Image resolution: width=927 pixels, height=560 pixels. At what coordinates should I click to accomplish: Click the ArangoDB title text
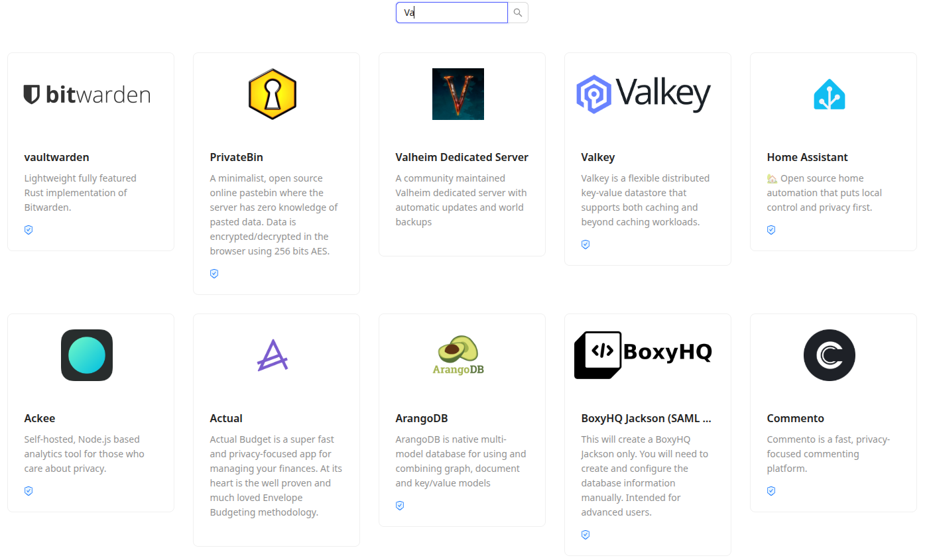point(422,418)
